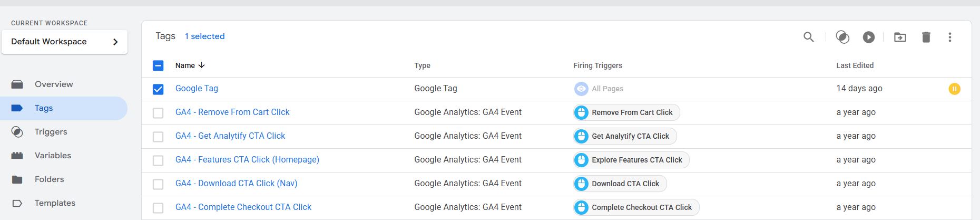Open the Google Tag link
980x220 pixels.
coord(197,88)
